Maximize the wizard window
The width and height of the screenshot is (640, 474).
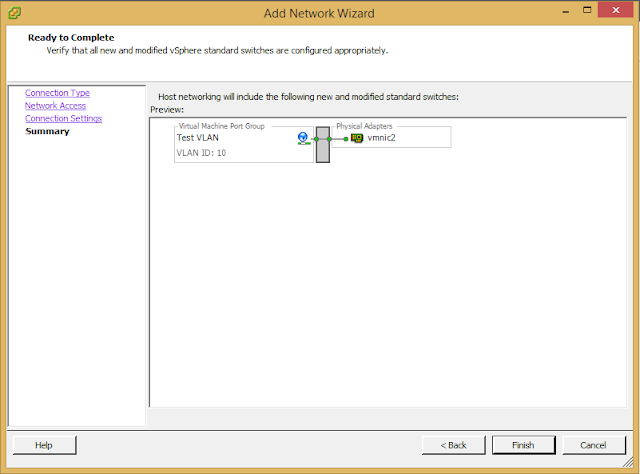coord(587,10)
